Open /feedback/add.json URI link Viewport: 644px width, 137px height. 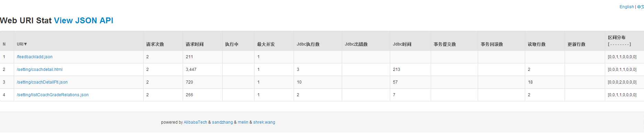(35, 57)
